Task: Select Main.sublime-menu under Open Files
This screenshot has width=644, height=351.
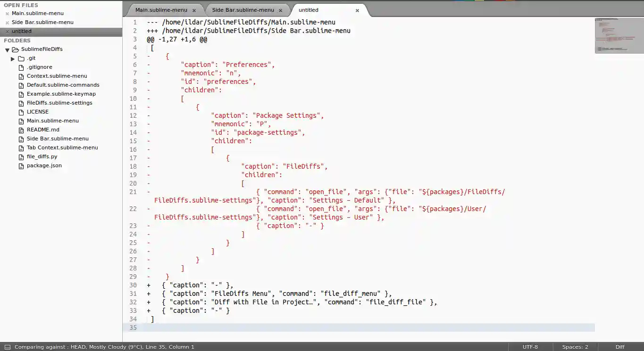Action: [x=38, y=14]
